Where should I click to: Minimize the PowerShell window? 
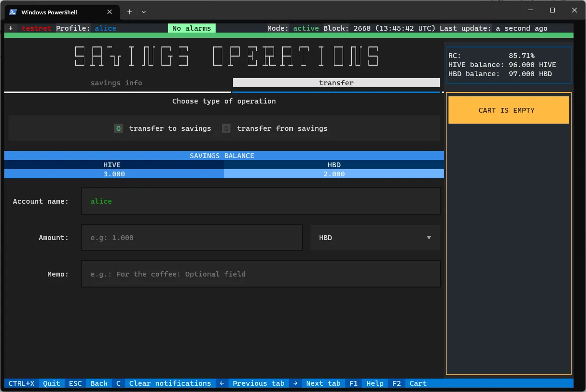(x=530, y=10)
